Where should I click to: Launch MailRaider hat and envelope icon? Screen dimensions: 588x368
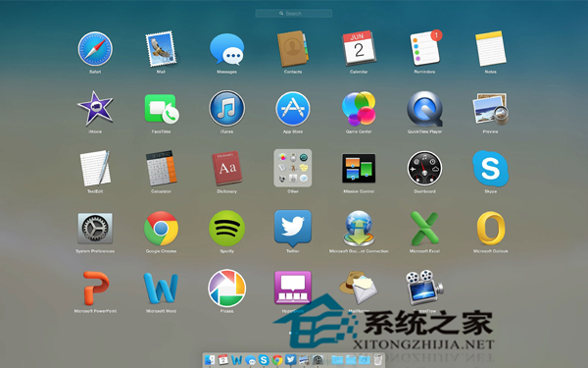[x=359, y=288]
